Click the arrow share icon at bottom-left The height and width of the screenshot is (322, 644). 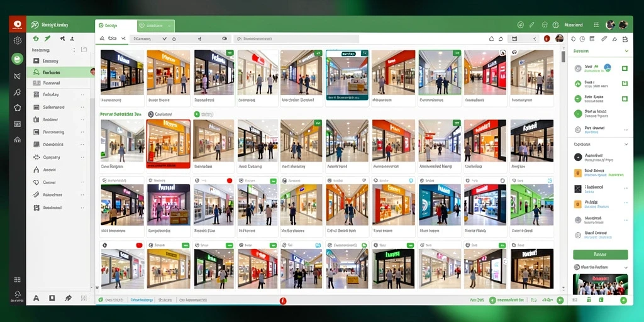coord(68,298)
